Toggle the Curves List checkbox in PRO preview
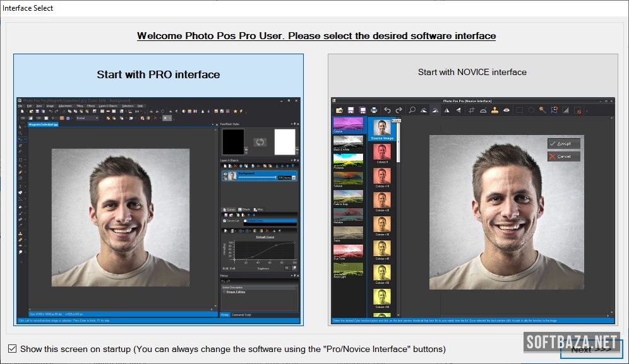This screenshot has height=364, width=629. 224,221
